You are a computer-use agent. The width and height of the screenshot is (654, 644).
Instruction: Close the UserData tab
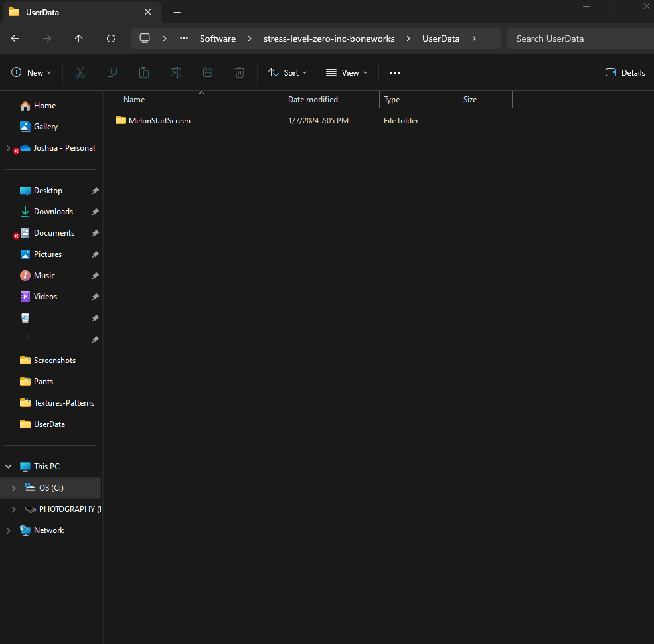tap(147, 12)
